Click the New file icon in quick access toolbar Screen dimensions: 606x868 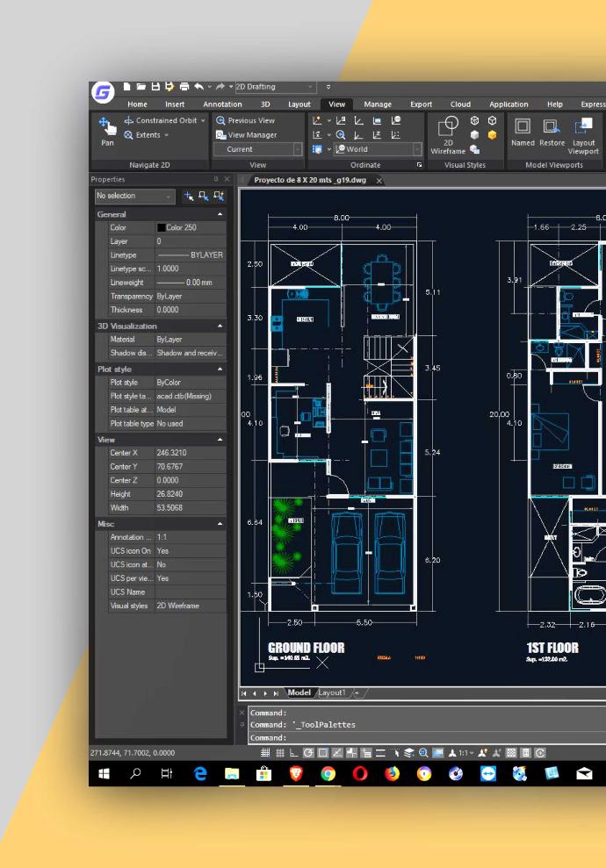click(x=126, y=86)
